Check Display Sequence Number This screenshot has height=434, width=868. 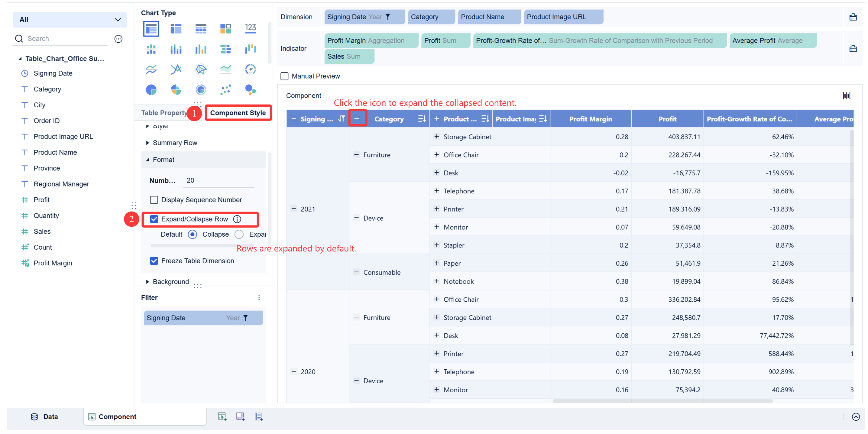154,200
